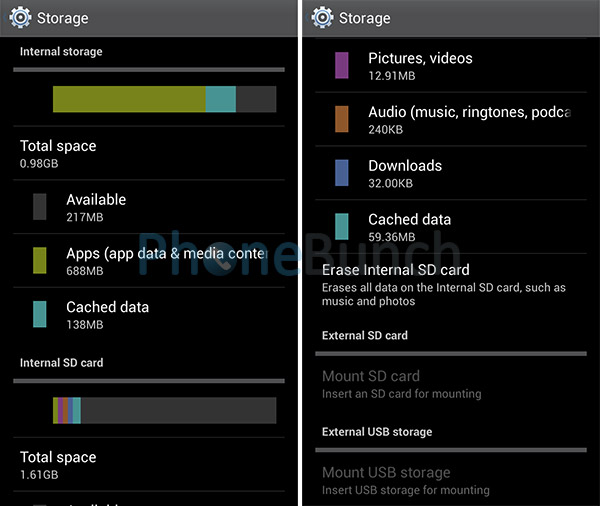Screen dimensions: 600x506
Task: Open Downloads 32.00KB entry
Action: point(451,173)
